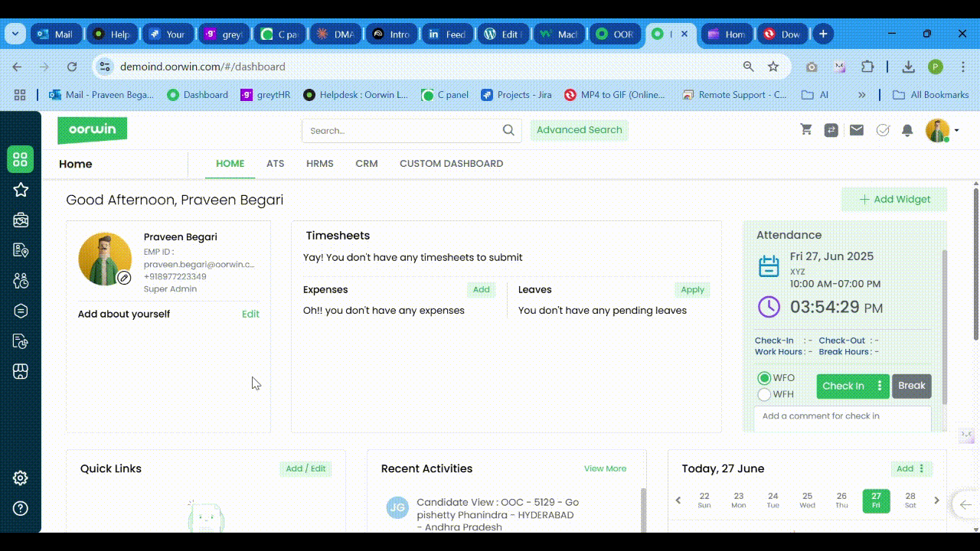Open the dashboard grid icon in sidebar
The width and height of the screenshot is (980, 551).
(x=21, y=159)
